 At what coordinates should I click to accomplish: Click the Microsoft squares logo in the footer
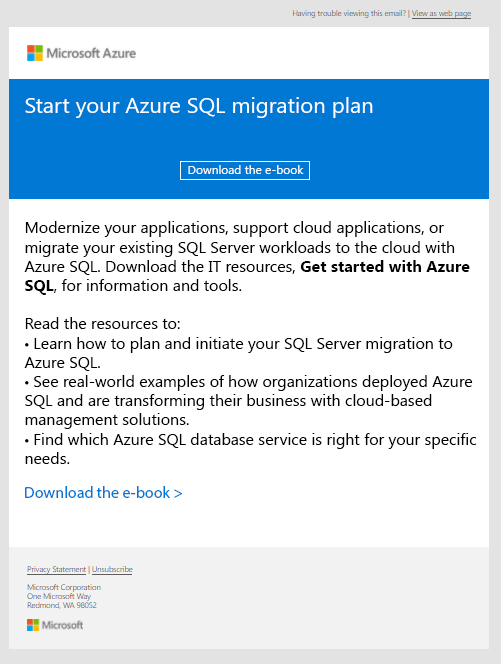point(33,625)
